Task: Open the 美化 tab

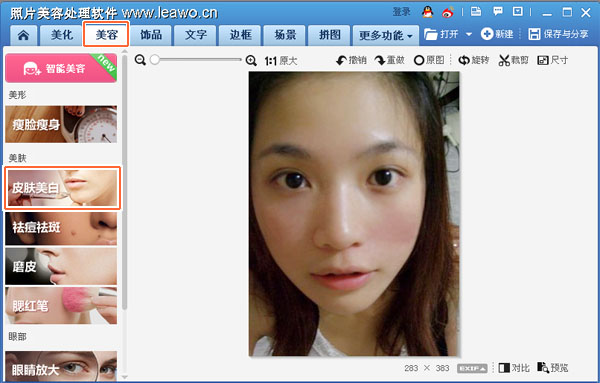Action: (x=61, y=35)
